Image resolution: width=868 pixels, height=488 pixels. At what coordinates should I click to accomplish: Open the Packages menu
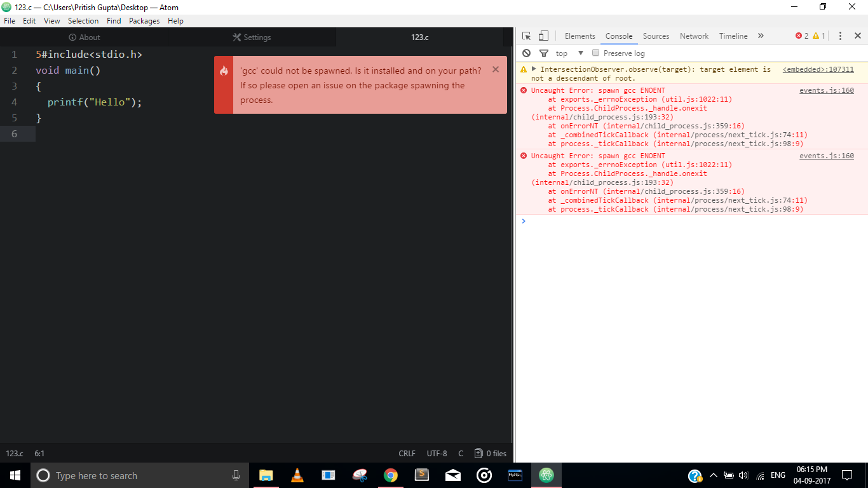(x=144, y=21)
